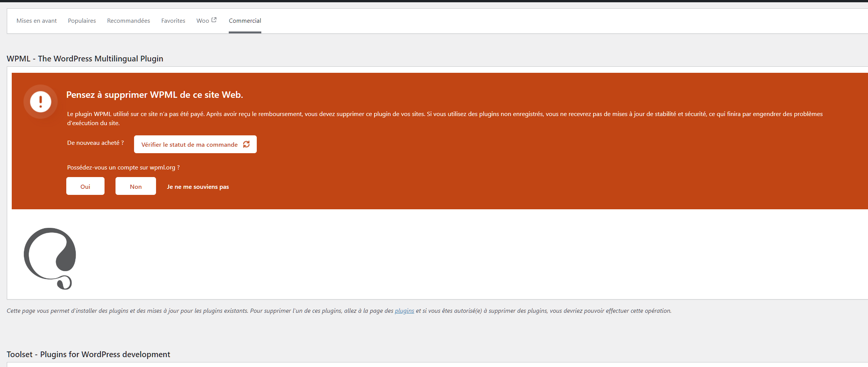Open the Mises en avant tab
Image resolution: width=868 pixels, height=367 pixels.
[36, 21]
